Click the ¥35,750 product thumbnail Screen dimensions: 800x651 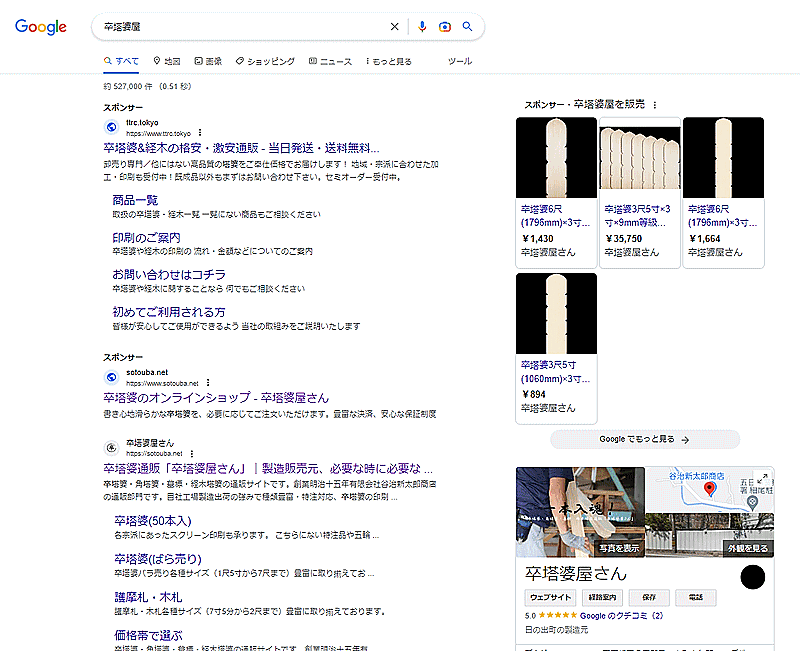tap(640, 158)
